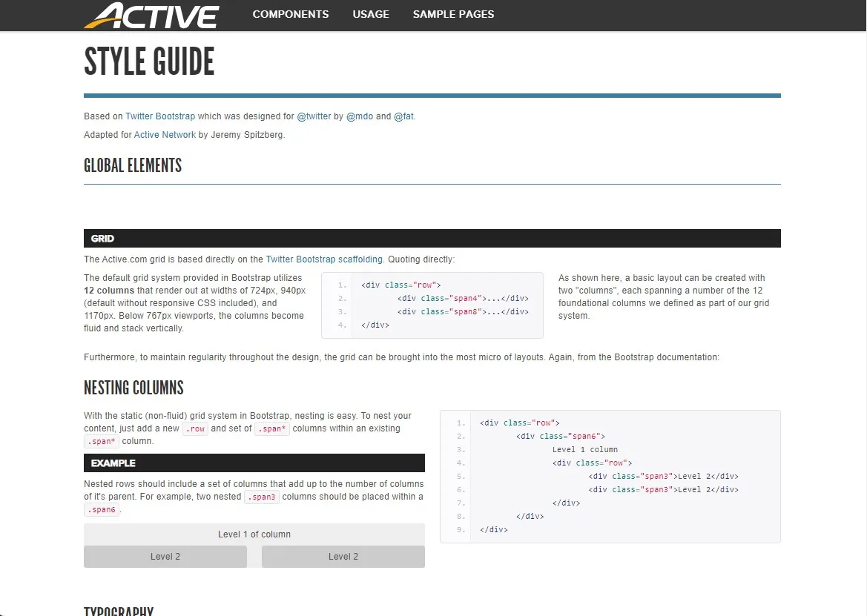Click the NESTING COLUMNS heading
Viewport: 867px width, 616px height.
click(x=133, y=388)
